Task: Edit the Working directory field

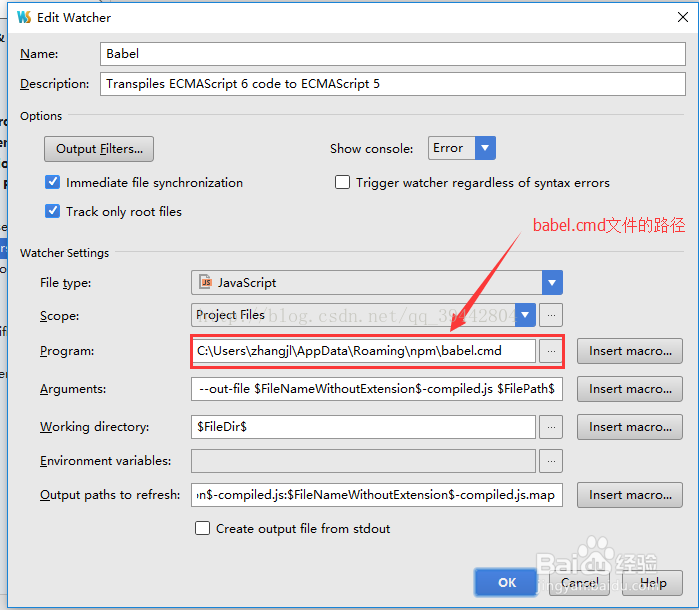Action: point(364,427)
